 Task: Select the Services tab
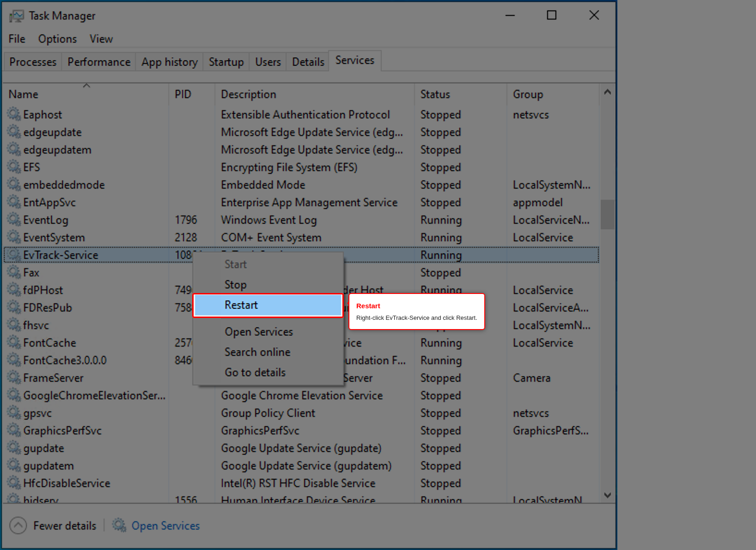pos(355,61)
